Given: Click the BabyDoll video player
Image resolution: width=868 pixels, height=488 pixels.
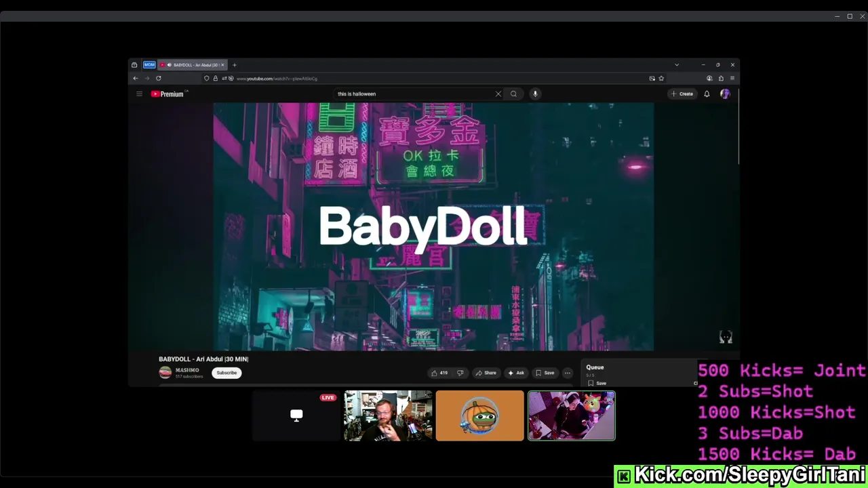Looking at the screenshot, I should point(433,226).
